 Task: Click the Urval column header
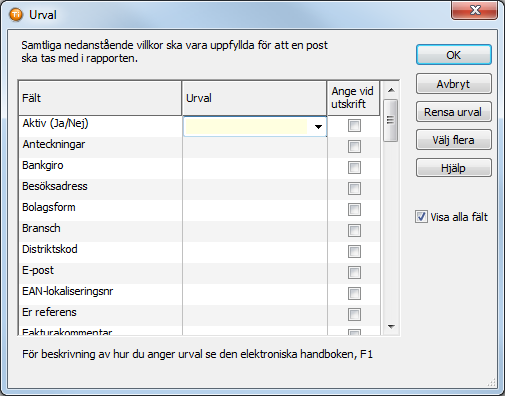tap(254, 98)
